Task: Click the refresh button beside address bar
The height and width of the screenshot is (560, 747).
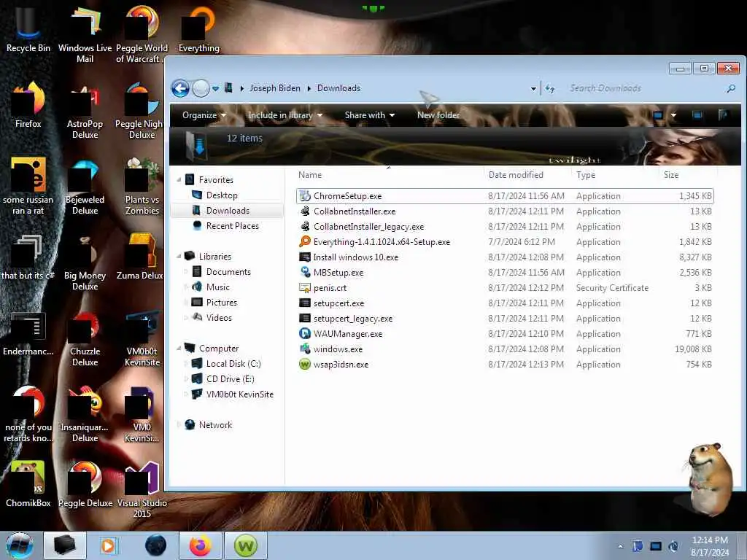Action: click(550, 88)
